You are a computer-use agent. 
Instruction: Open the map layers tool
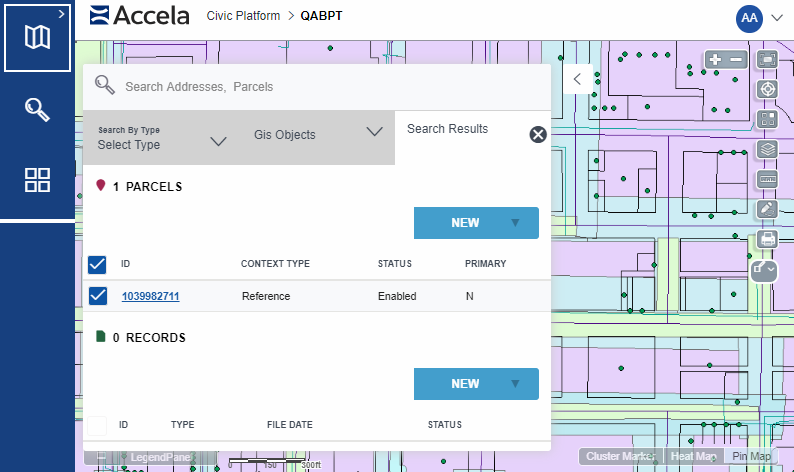[768, 149]
